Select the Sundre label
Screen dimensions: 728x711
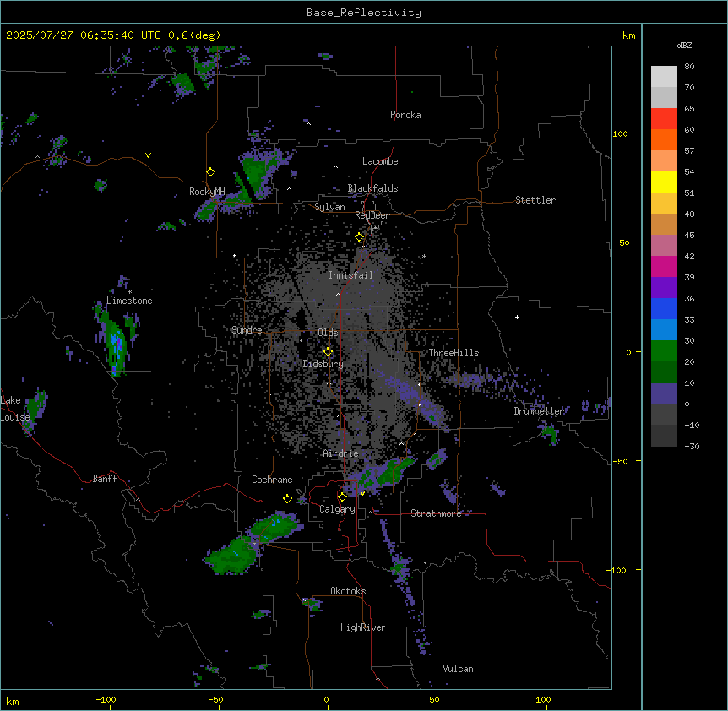[247, 330]
